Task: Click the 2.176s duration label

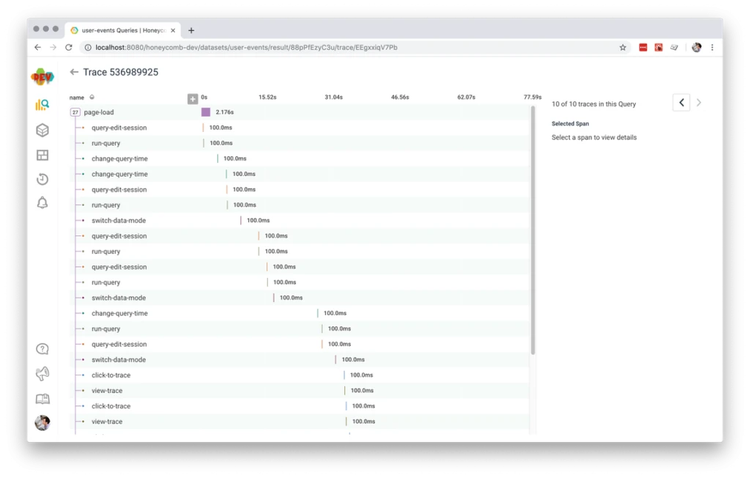Action: (224, 112)
